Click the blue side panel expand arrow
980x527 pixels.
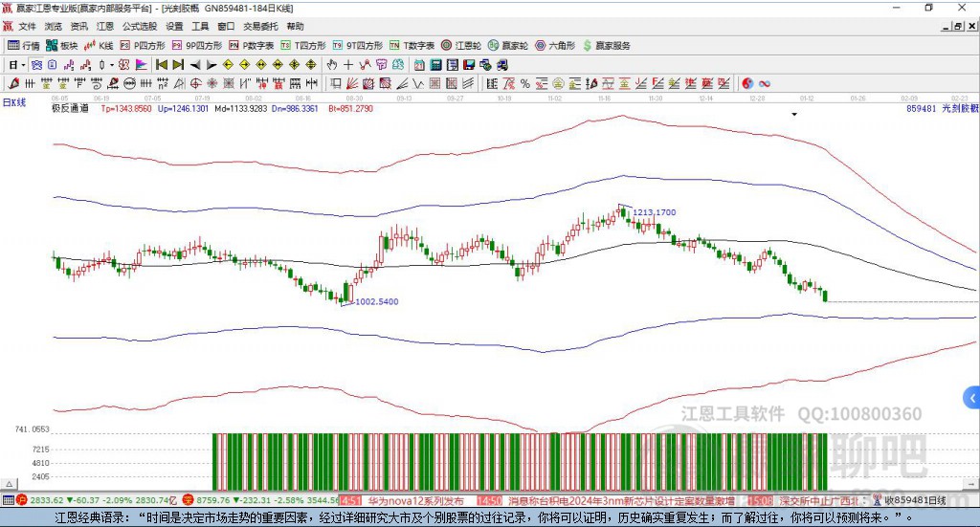point(972,397)
